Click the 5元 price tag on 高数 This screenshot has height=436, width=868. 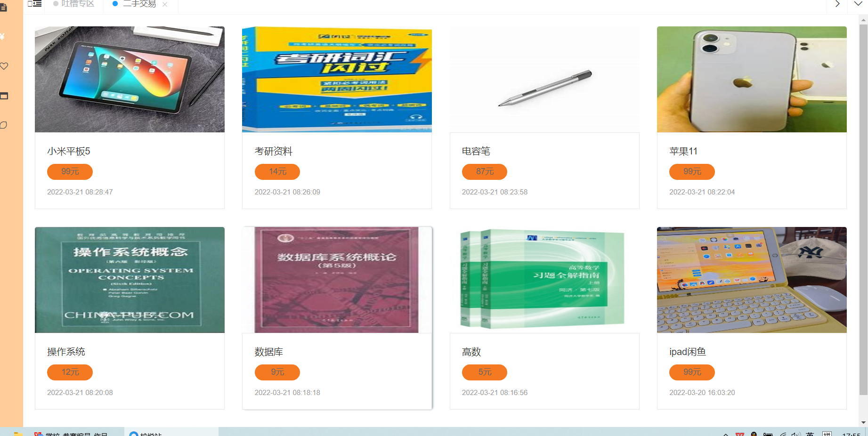485,372
